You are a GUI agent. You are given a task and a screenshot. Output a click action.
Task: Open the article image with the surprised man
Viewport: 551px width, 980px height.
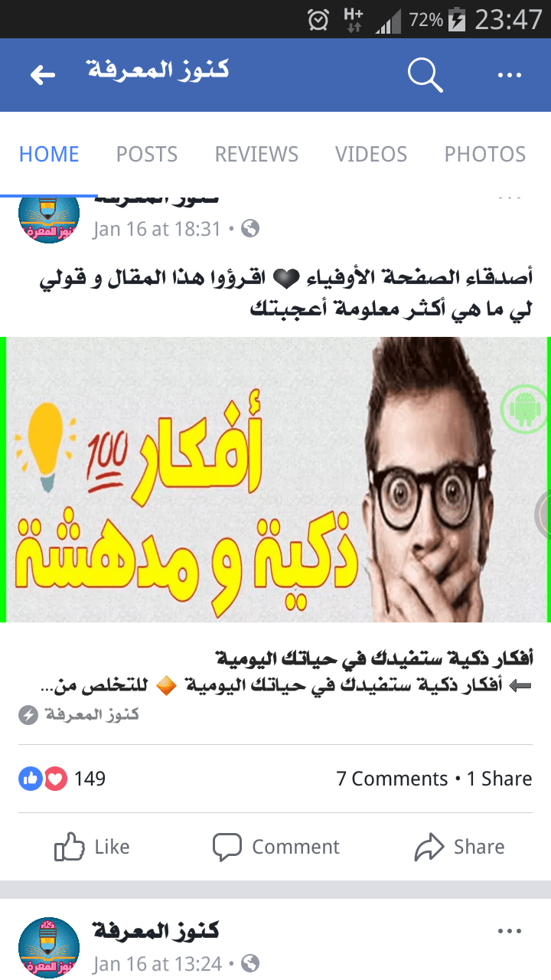click(x=275, y=479)
